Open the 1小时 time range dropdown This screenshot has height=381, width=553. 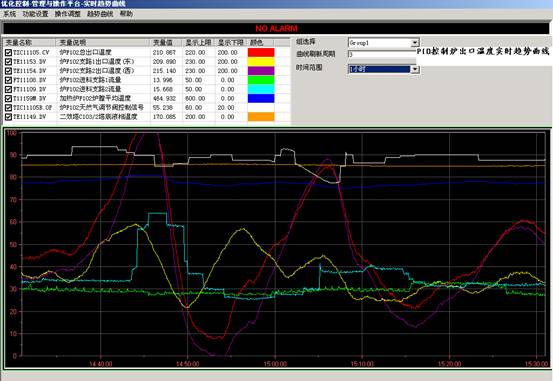pyautogui.click(x=415, y=69)
